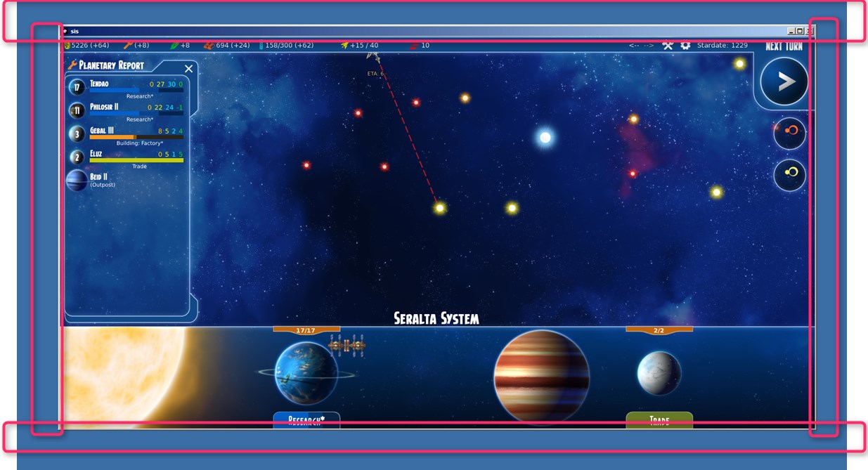The height and width of the screenshot is (470, 868).
Task: Click the red icon labeled 10
Action: click(420, 45)
